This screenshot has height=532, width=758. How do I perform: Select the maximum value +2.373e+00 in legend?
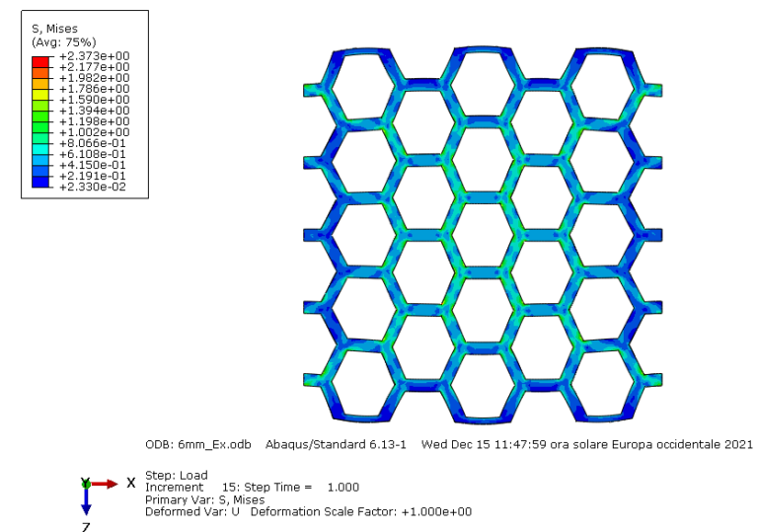click(95, 56)
